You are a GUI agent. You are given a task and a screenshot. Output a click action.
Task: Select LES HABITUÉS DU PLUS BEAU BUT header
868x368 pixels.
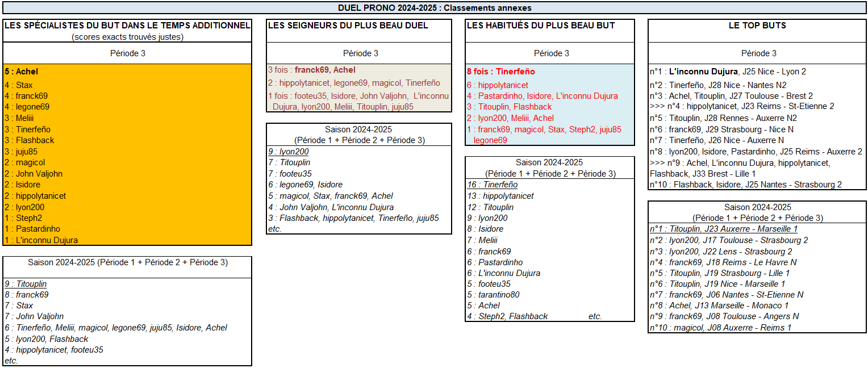(x=540, y=26)
